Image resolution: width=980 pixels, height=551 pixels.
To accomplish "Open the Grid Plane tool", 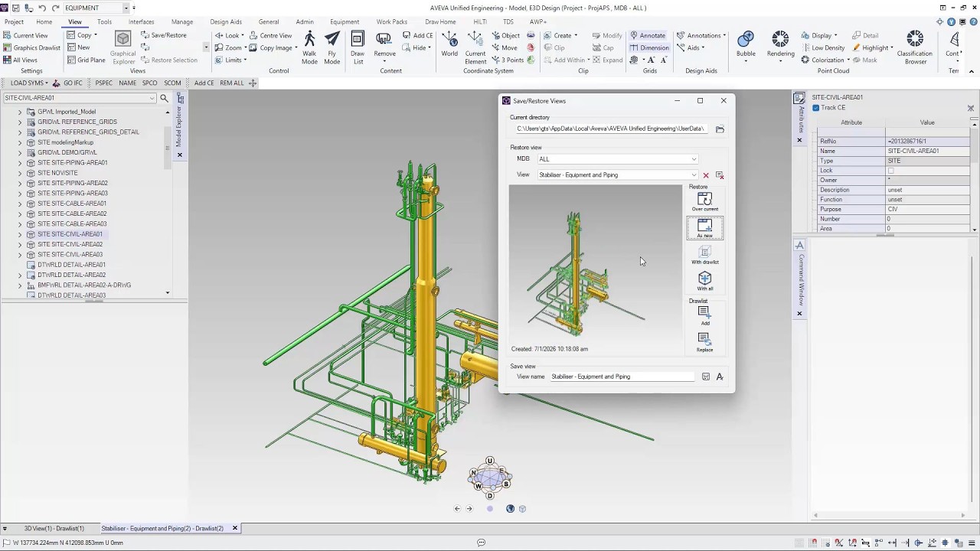I will click(x=86, y=60).
